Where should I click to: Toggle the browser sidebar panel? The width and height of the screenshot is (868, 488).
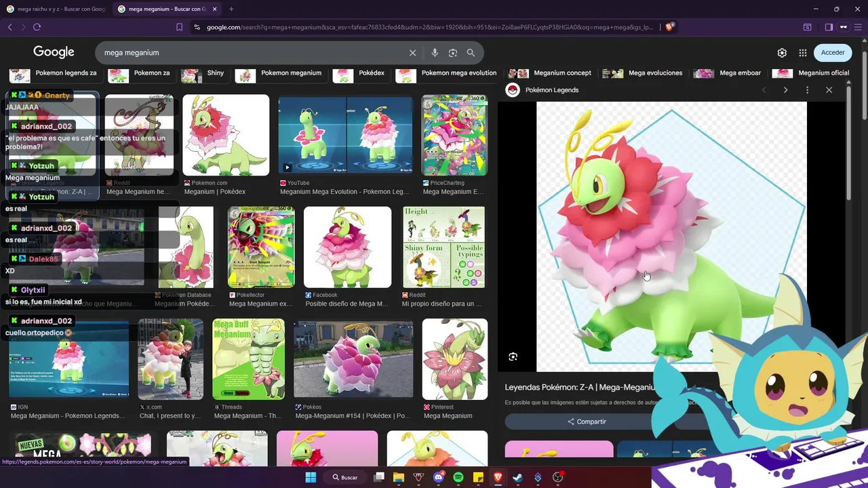click(x=829, y=27)
